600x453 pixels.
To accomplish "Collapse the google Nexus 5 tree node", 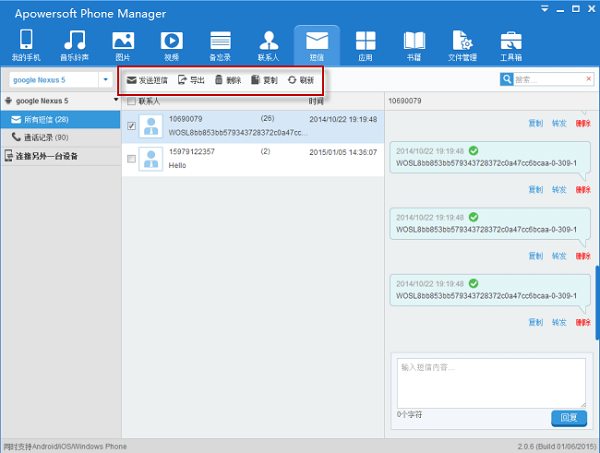I will click(x=9, y=101).
